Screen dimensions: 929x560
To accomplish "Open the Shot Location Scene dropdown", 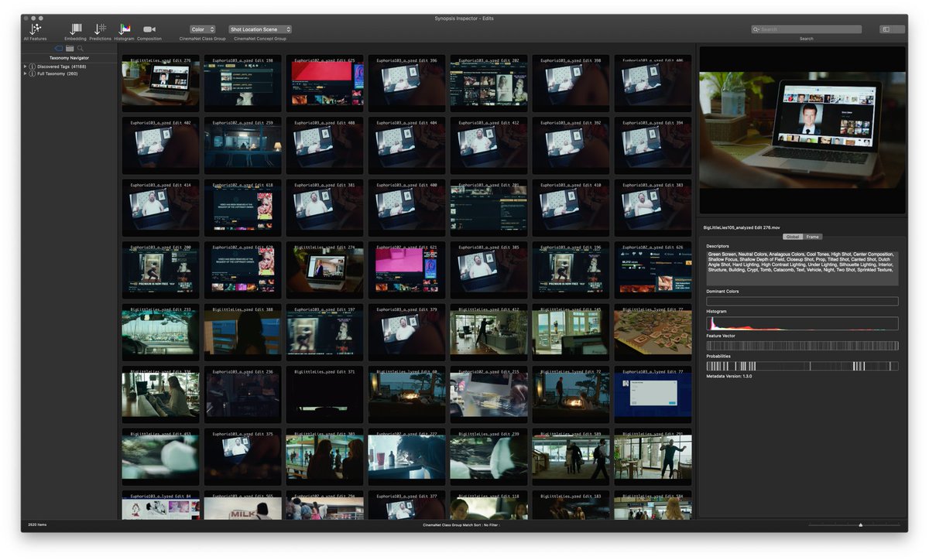I will click(260, 29).
